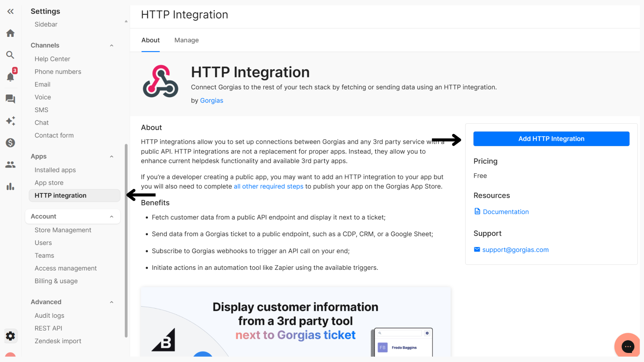
Task: Open Audit logs
Action: pos(49,315)
